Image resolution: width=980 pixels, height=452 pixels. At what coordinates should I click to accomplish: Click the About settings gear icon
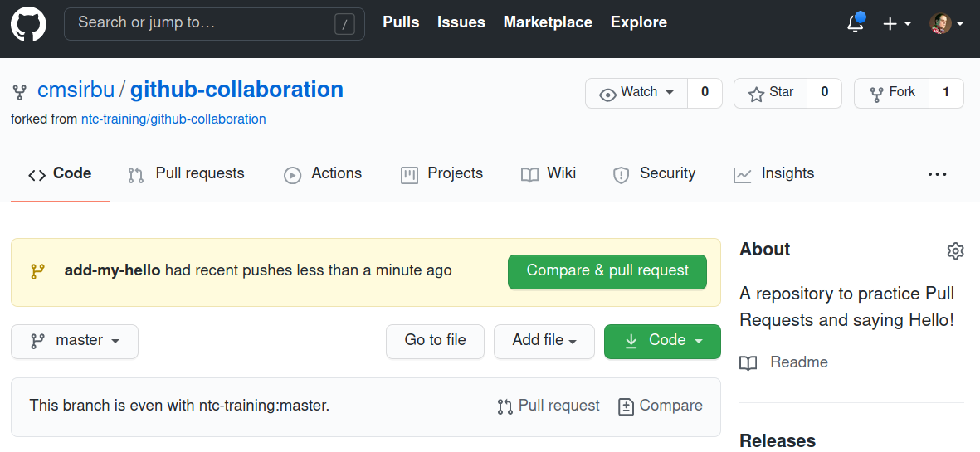[x=955, y=250]
